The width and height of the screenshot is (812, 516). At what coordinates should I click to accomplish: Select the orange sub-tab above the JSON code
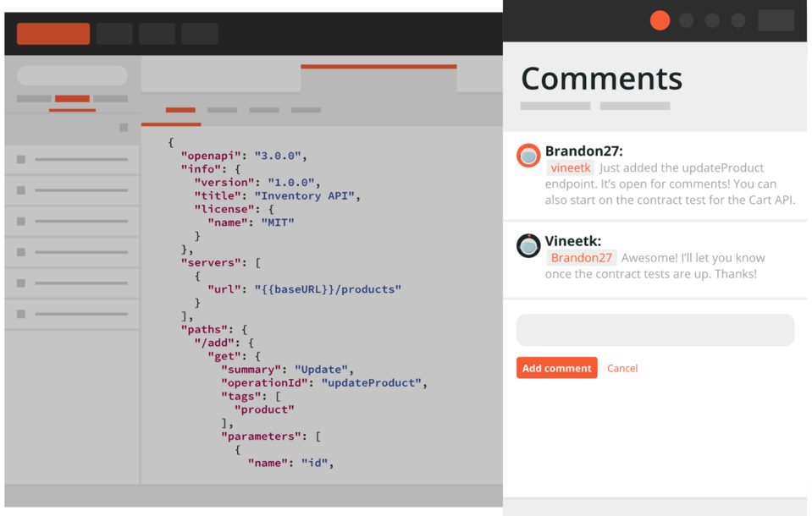click(180, 110)
